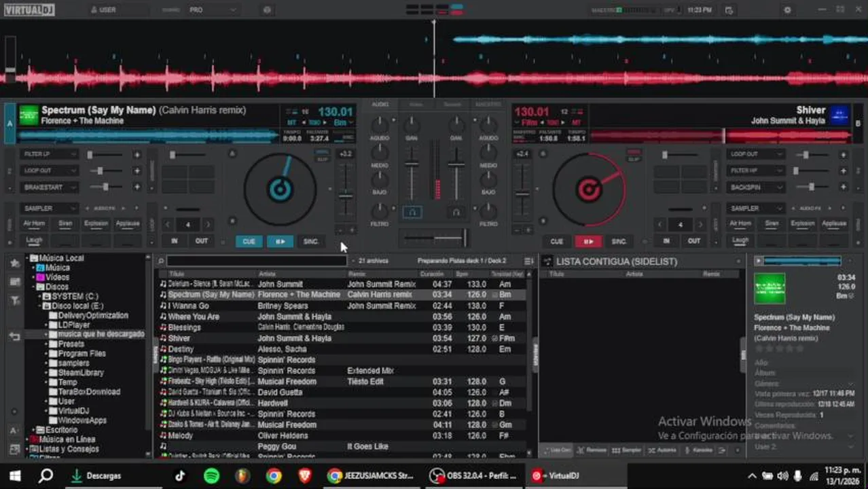
Task: Trigger the Explosion sample on deck A
Action: pyautogui.click(x=96, y=223)
